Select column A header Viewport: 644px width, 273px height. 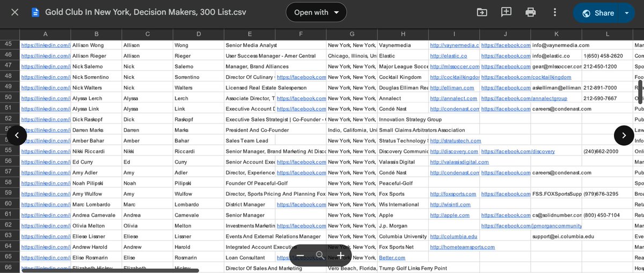click(x=45, y=34)
